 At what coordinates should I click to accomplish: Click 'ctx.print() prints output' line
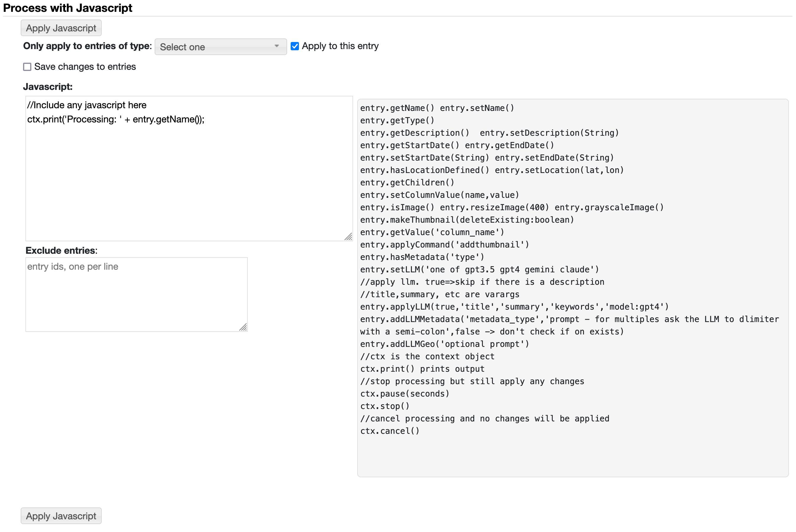coord(422,369)
